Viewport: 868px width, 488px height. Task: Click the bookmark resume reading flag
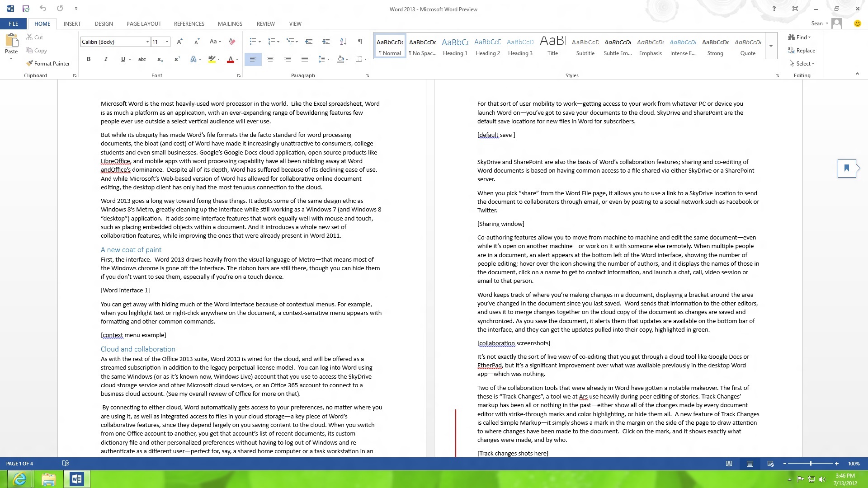click(x=847, y=168)
